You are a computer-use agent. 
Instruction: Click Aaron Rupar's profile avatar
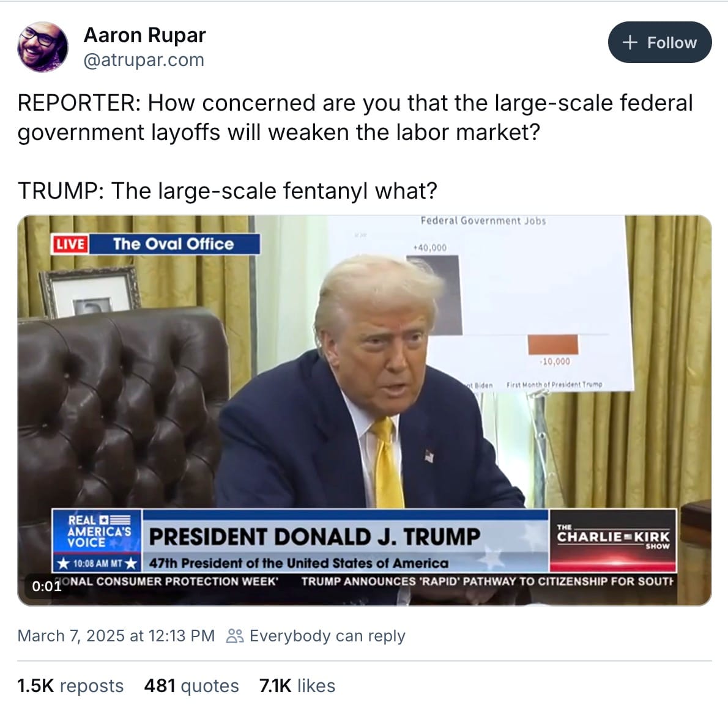[43, 47]
